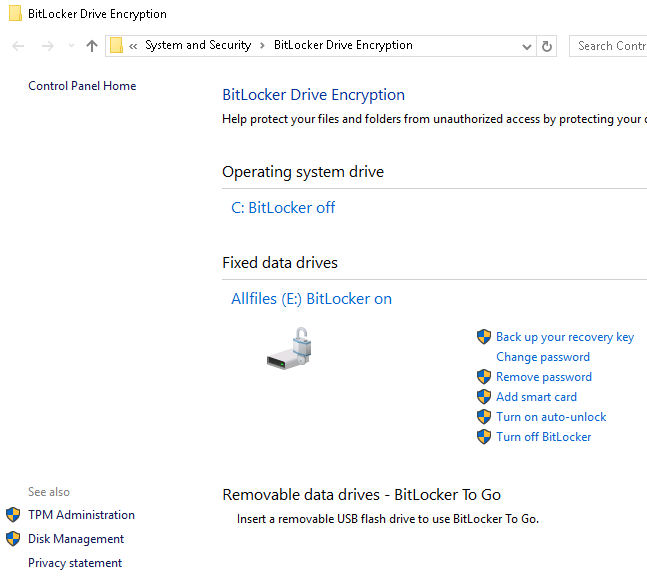The height and width of the screenshot is (576, 647).
Task: Click the Back navigation arrow
Action: click(x=19, y=46)
